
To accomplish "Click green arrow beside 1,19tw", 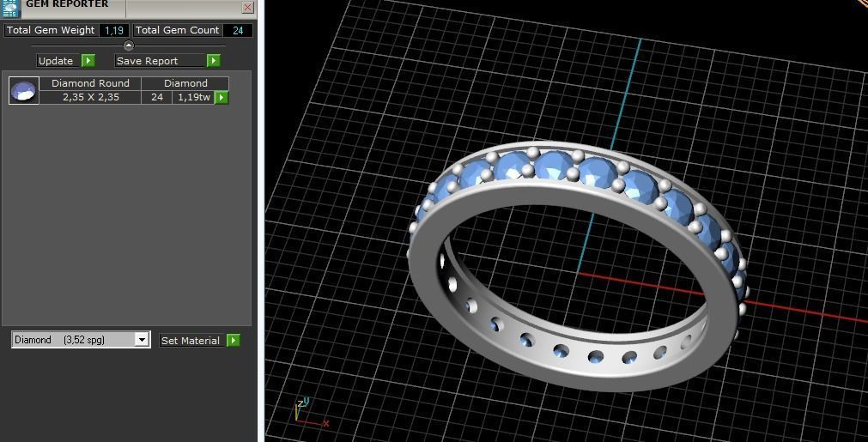I will (222, 97).
